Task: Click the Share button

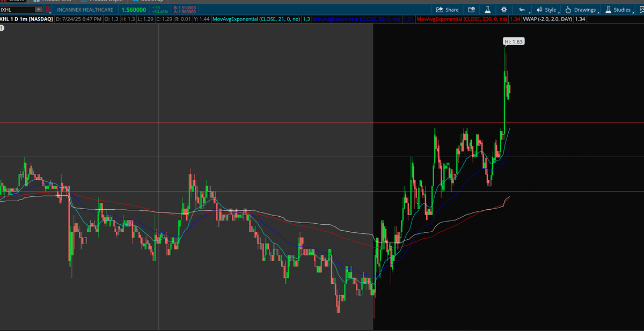Action: [x=448, y=10]
